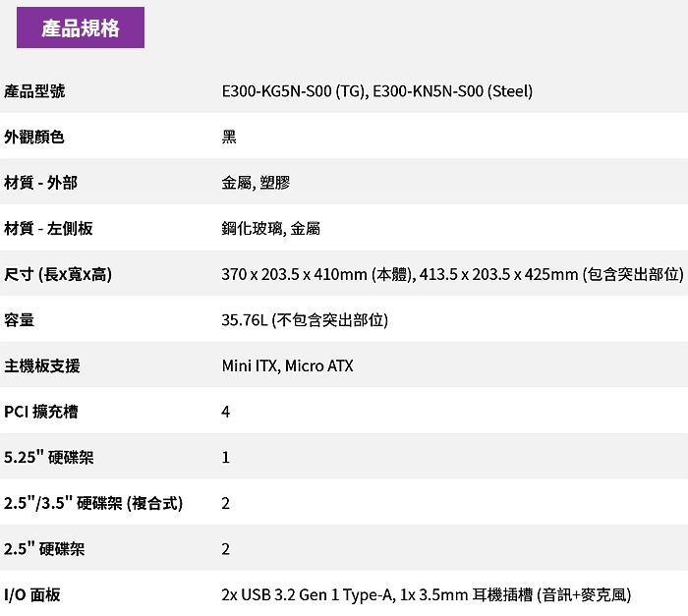The image size is (688, 616).
Task: Click the 鋼化玻璃, 金屬 value text
Action: tap(271, 229)
